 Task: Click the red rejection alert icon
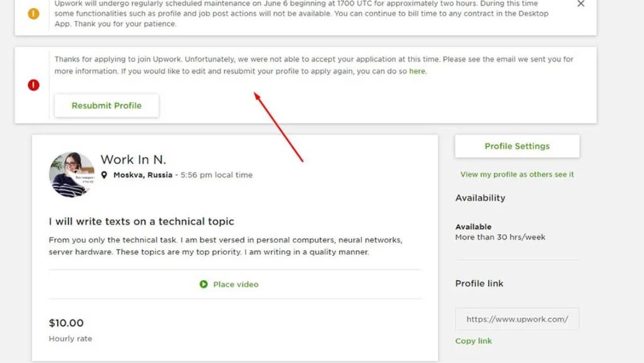(33, 85)
